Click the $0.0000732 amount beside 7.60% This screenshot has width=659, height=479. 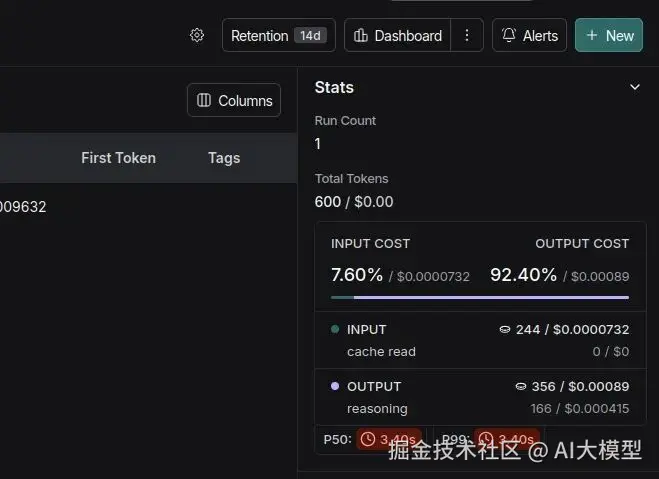point(433,276)
